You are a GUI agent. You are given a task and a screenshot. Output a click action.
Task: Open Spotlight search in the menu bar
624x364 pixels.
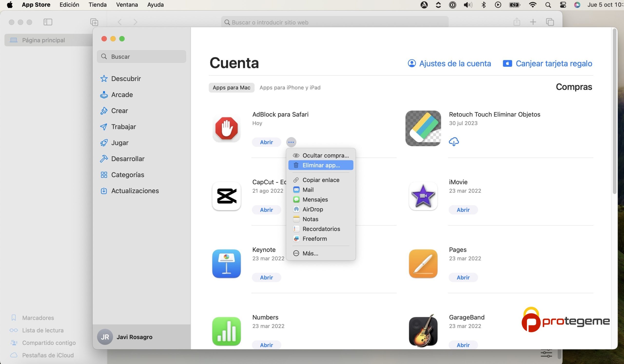point(548,5)
